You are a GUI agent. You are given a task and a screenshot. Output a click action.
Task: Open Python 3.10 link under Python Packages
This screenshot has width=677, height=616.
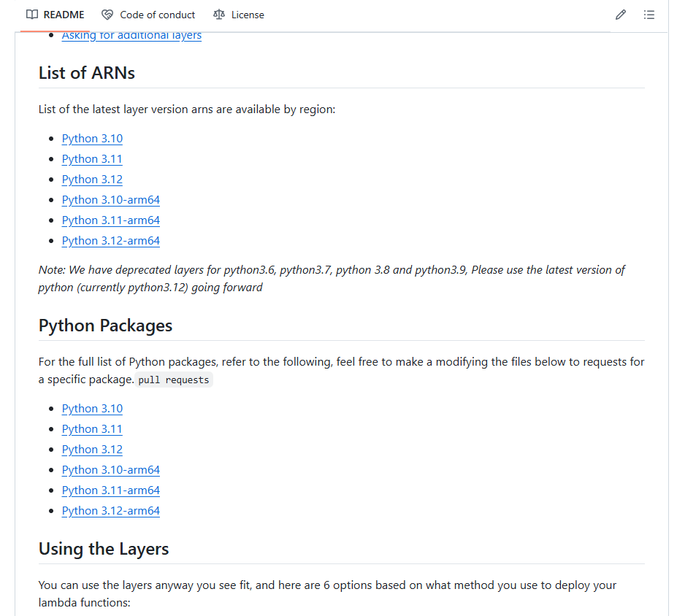tap(92, 409)
